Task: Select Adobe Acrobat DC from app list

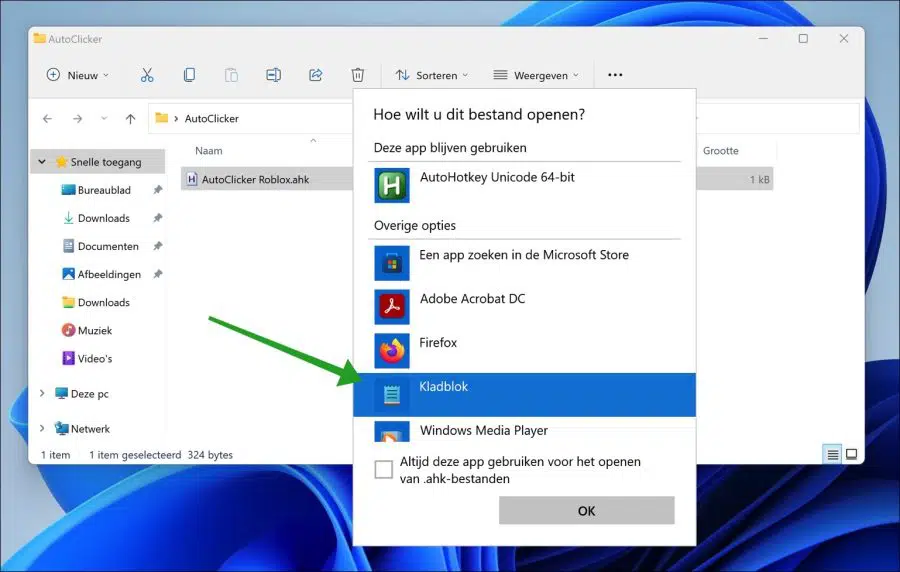Action: [x=524, y=306]
